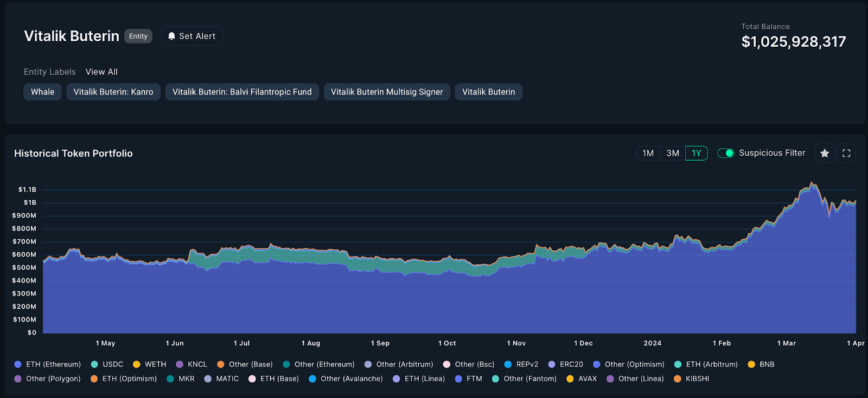The width and height of the screenshot is (868, 398).
Task: Click ETH (Arbitrum) legend entry
Action: [706, 364]
